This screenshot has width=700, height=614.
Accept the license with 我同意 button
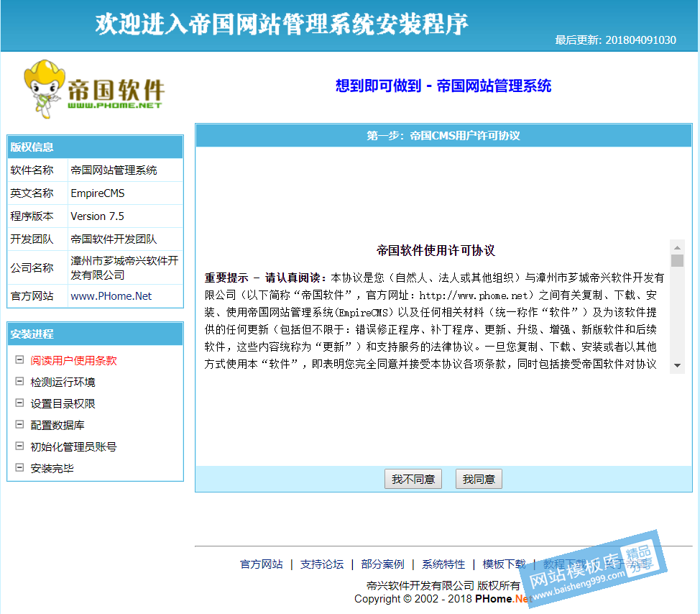[x=479, y=479]
